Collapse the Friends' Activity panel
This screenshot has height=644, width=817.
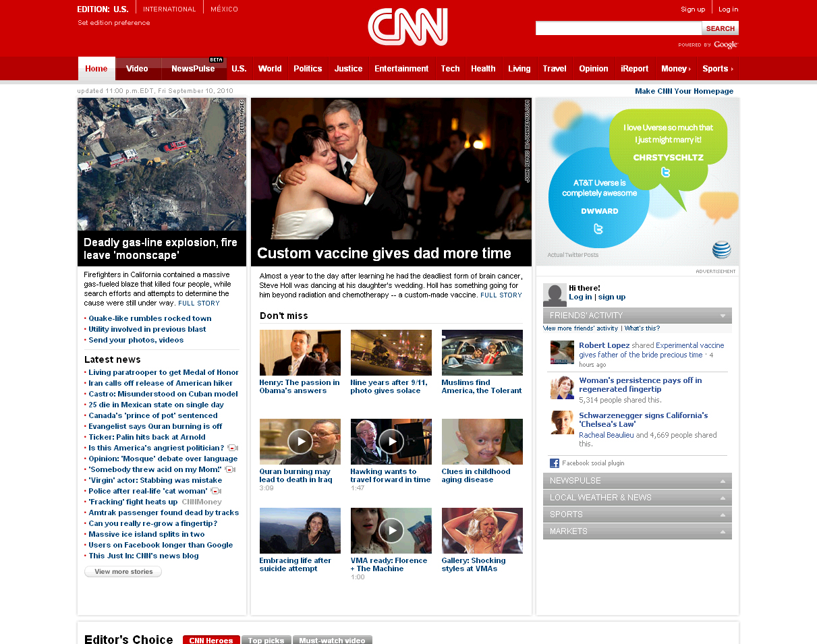tap(723, 316)
